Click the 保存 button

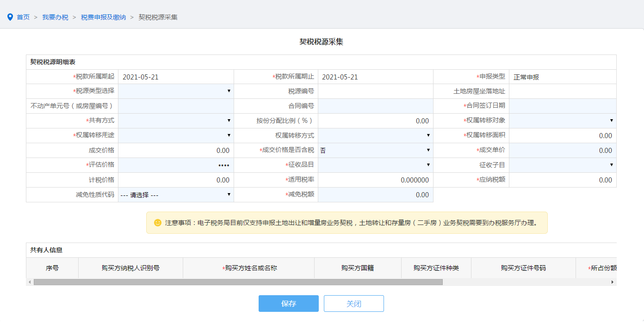(288, 304)
